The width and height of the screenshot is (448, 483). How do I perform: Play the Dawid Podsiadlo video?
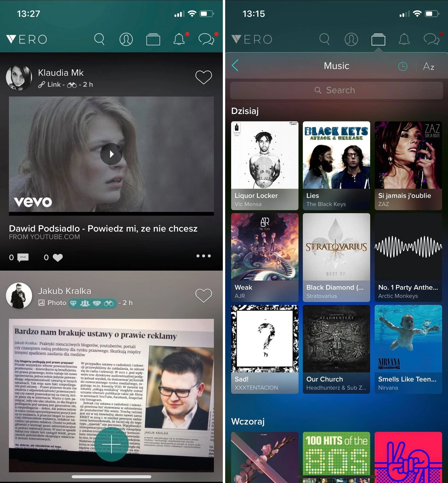click(111, 154)
